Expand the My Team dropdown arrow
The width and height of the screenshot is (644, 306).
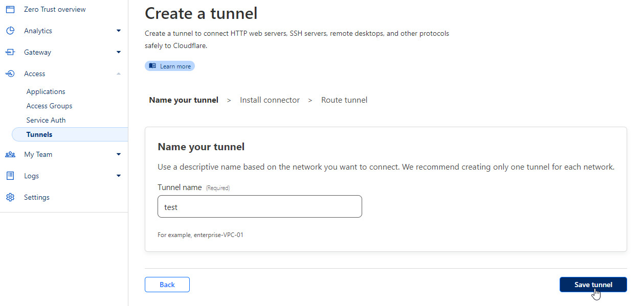coord(119,154)
